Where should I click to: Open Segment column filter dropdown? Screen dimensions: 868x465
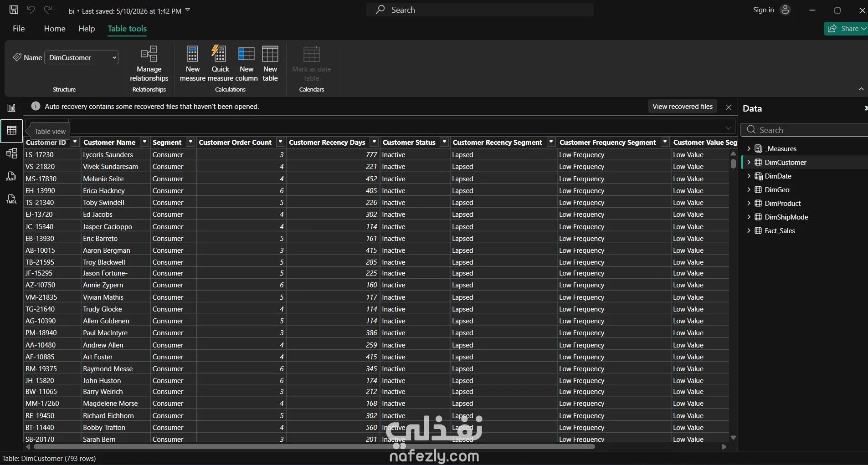191,142
